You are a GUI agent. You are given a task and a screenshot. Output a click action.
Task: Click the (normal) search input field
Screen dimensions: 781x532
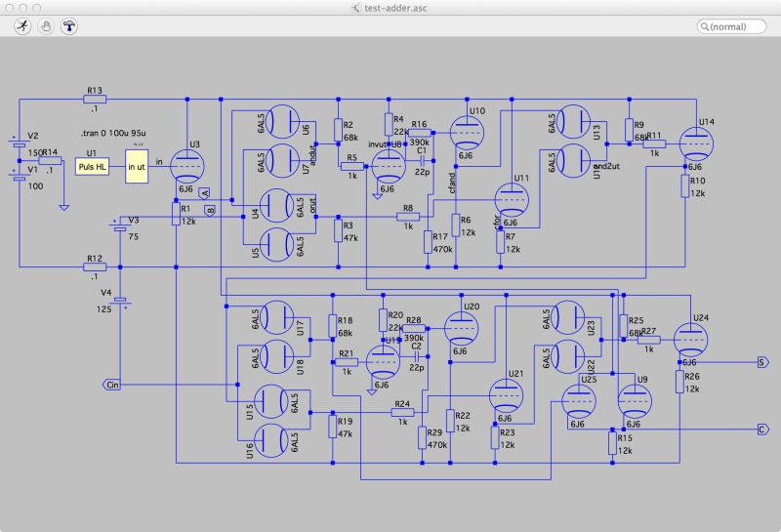tap(731, 26)
